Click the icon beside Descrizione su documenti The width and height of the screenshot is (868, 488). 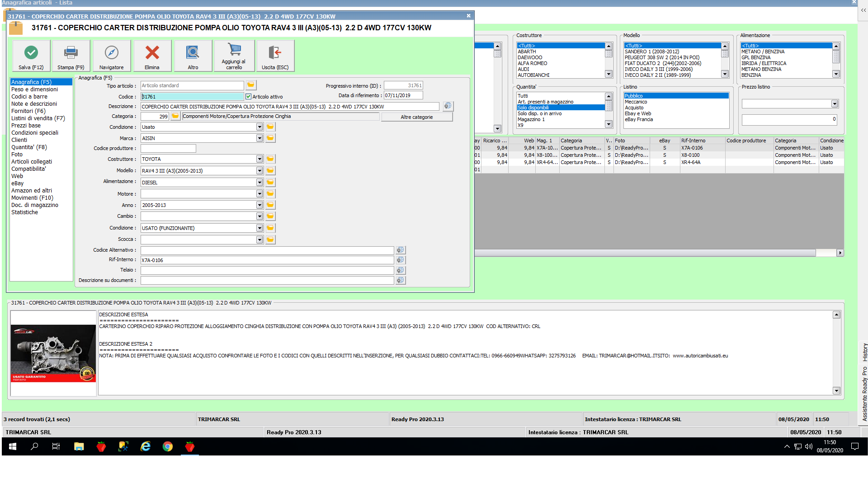click(x=401, y=280)
